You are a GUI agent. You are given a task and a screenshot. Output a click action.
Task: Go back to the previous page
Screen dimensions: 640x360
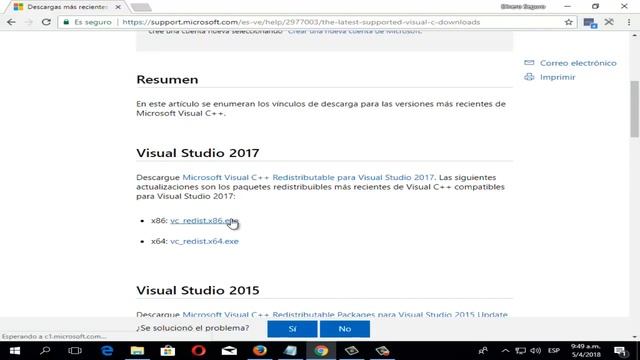tap(11, 22)
